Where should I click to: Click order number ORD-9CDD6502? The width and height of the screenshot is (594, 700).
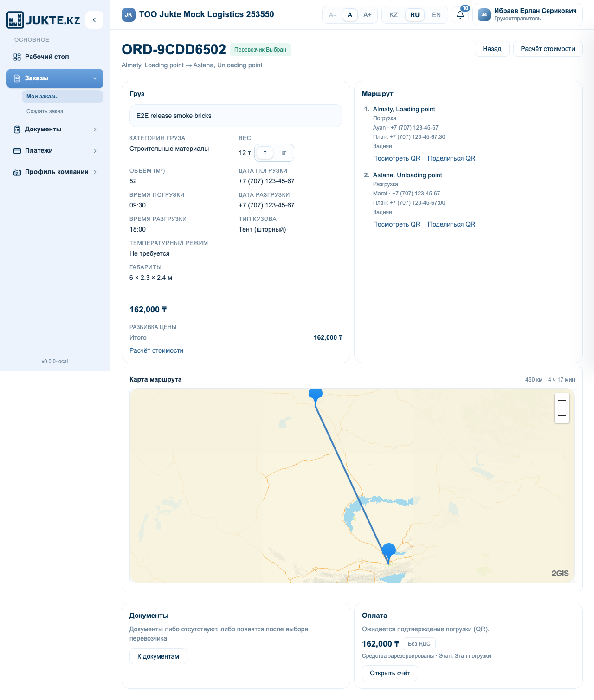[x=174, y=50]
